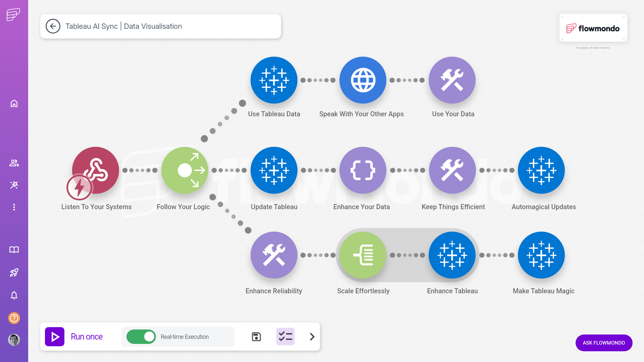Toggle the Real-time Execution switch
The image size is (644, 362).
(x=141, y=337)
